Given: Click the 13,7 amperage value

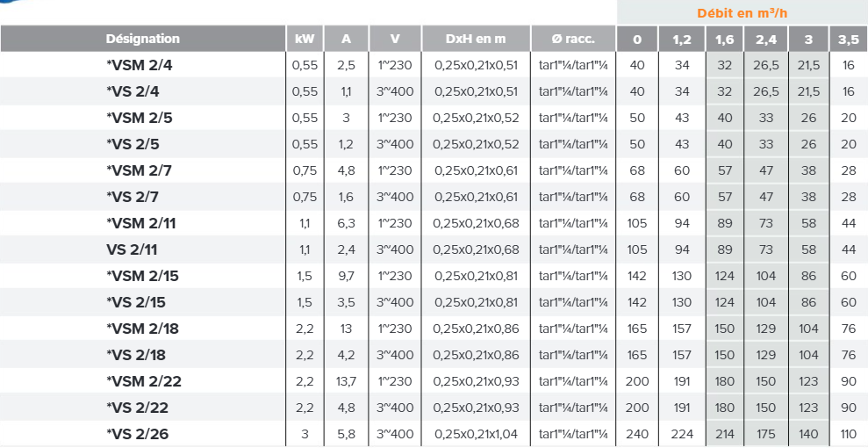Looking at the screenshot, I should pyautogui.click(x=346, y=381).
